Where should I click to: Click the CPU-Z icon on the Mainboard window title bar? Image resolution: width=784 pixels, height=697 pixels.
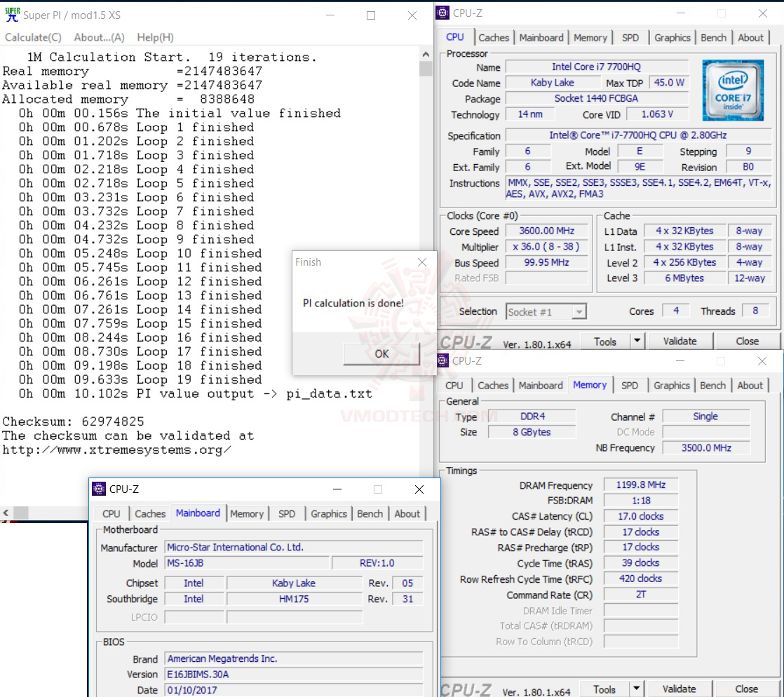point(98,489)
